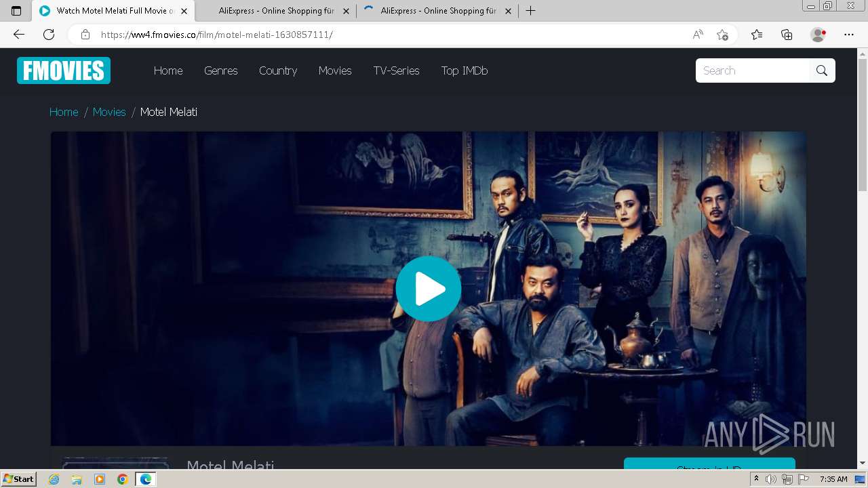Play the Motel Melati movie
Viewport: 868px width, 488px height.
(429, 289)
